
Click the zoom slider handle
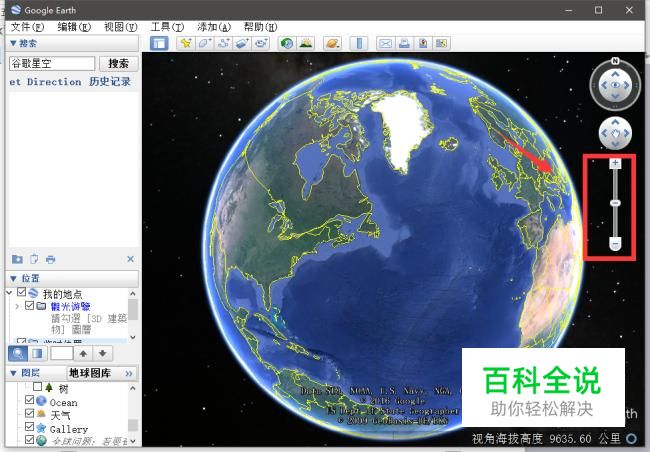click(616, 203)
